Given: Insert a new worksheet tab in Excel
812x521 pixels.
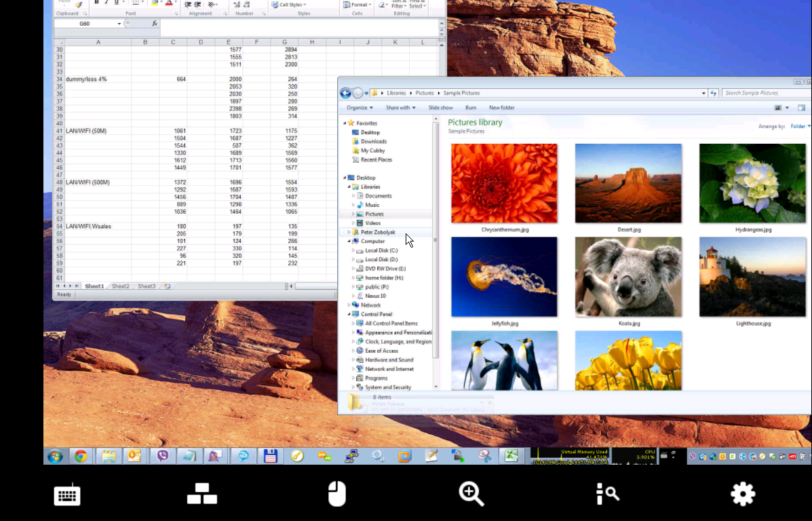Looking at the screenshot, I should coord(168,286).
